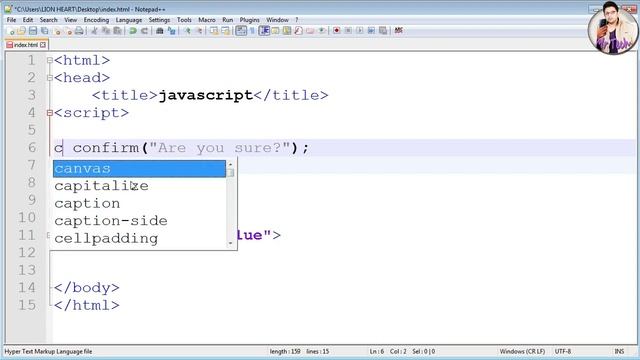The width and height of the screenshot is (640, 360).
Task: Collapse the <html> fold at line 1
Action: [x=49, y=60]
